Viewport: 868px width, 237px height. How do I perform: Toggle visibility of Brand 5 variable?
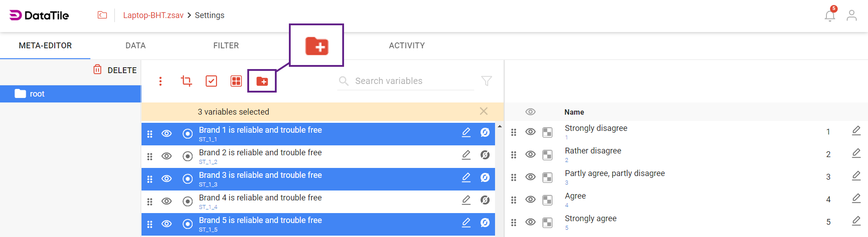point(167,224)
